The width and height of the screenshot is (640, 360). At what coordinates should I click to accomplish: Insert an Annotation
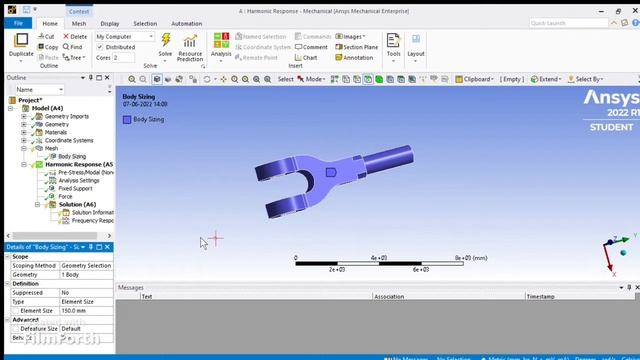click(354, 58)
